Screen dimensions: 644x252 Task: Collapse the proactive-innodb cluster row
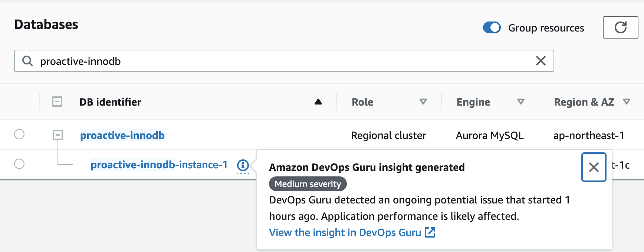(58, 135)
